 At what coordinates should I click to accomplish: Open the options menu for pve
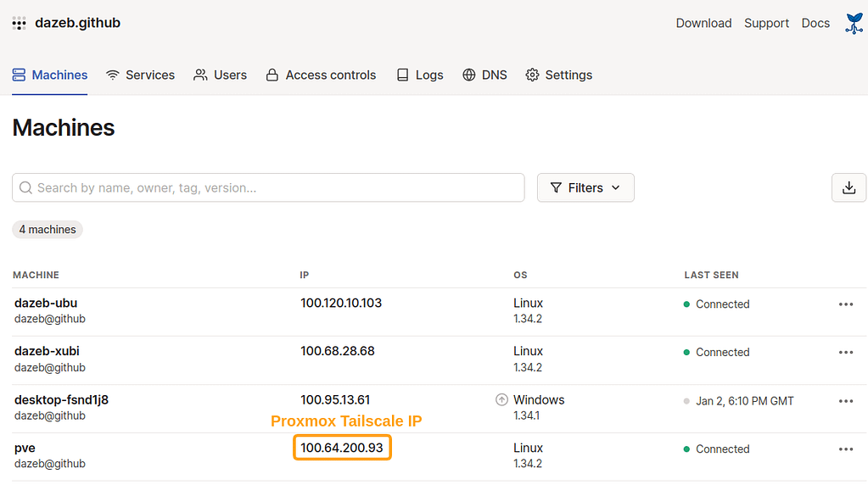[846, 449]
